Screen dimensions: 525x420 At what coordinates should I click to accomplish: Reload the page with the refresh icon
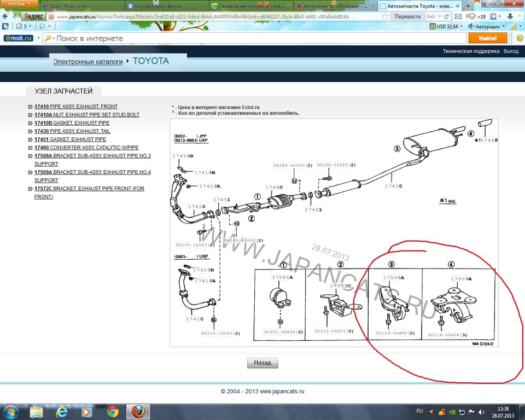pyautogui.click(x=446, y=16)
